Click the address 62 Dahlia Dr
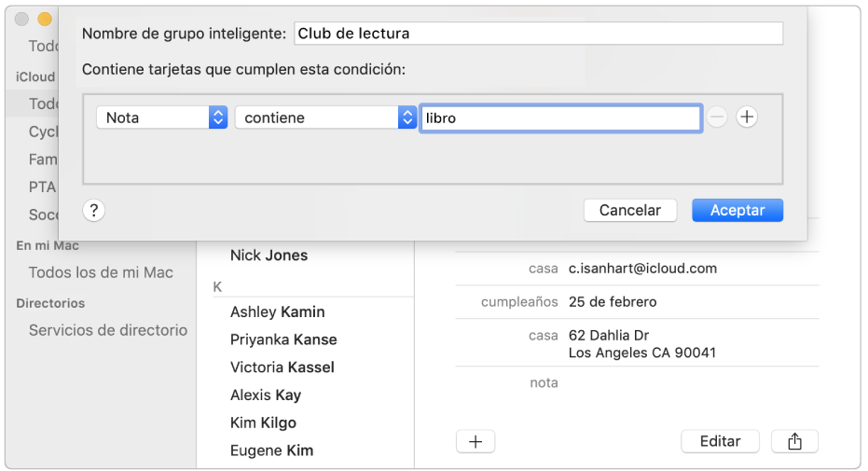Screen dimensions: 868x471 (609, 336)
